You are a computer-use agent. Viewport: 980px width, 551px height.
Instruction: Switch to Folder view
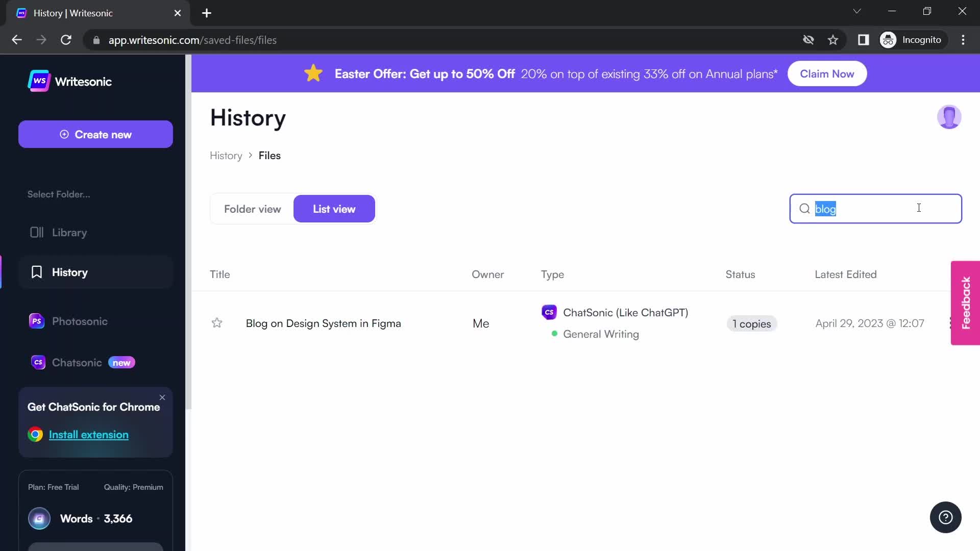pos(253,209)
